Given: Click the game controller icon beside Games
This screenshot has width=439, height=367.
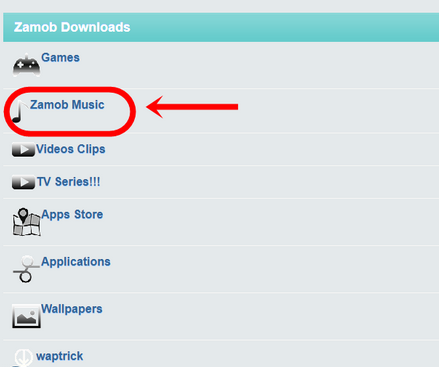Looking at the screenshot, I should point(26,65).
